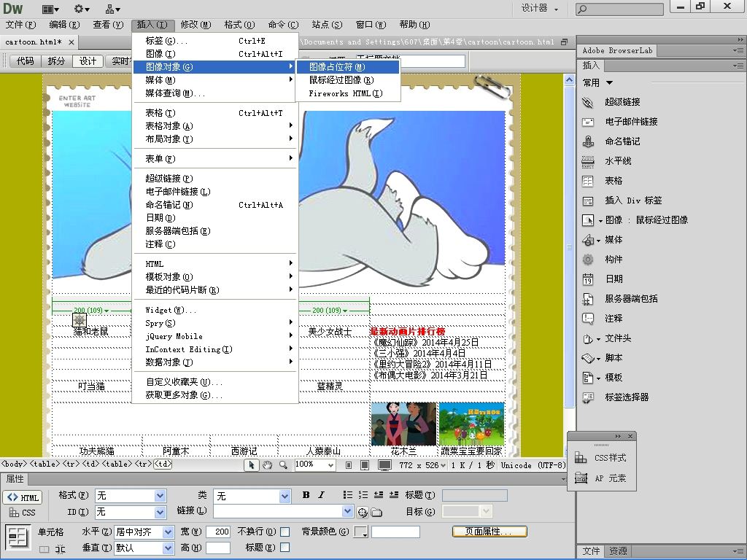Click the Design view button
This screenshot has height=560, width=747.
coord(88,61)
